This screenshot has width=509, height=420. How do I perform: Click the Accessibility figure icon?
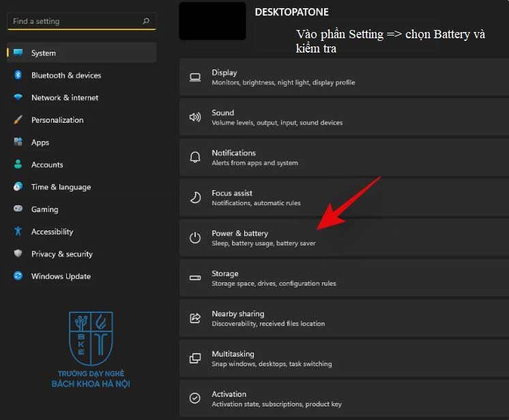[18, 231]
